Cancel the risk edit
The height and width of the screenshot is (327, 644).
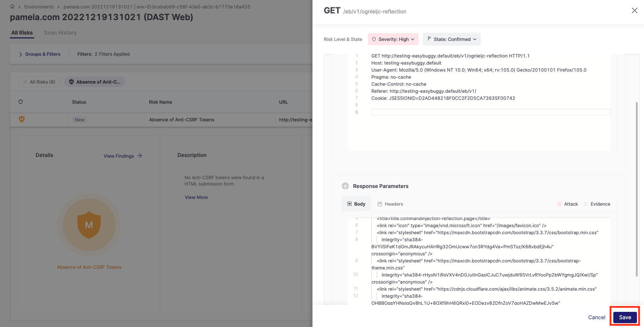tap(597, 317)
